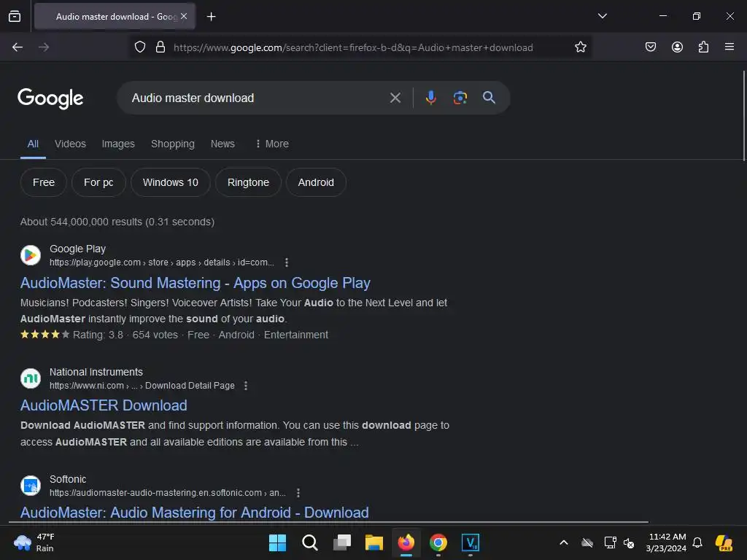Apply the Free filter chip

43,182
